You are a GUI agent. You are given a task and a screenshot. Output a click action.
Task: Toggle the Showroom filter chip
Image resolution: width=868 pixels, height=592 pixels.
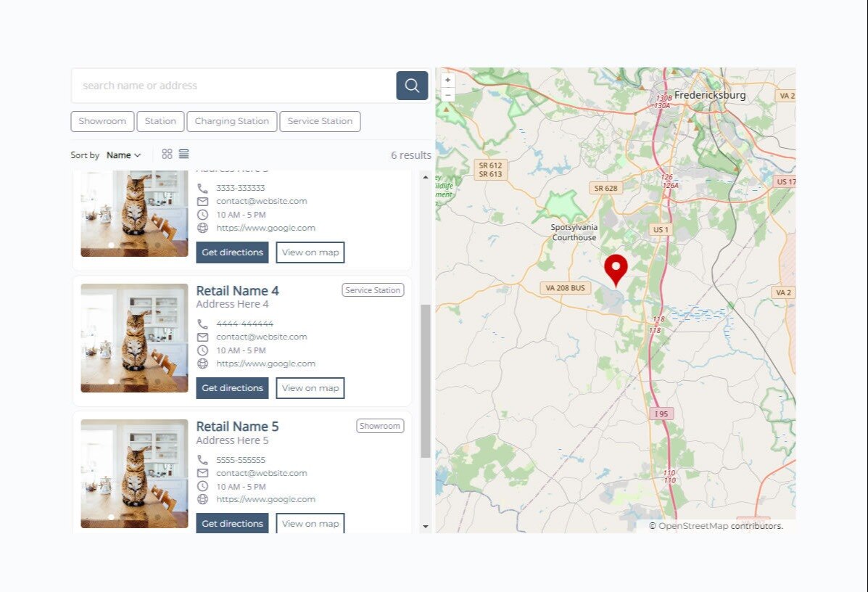(x=102, y=121)
